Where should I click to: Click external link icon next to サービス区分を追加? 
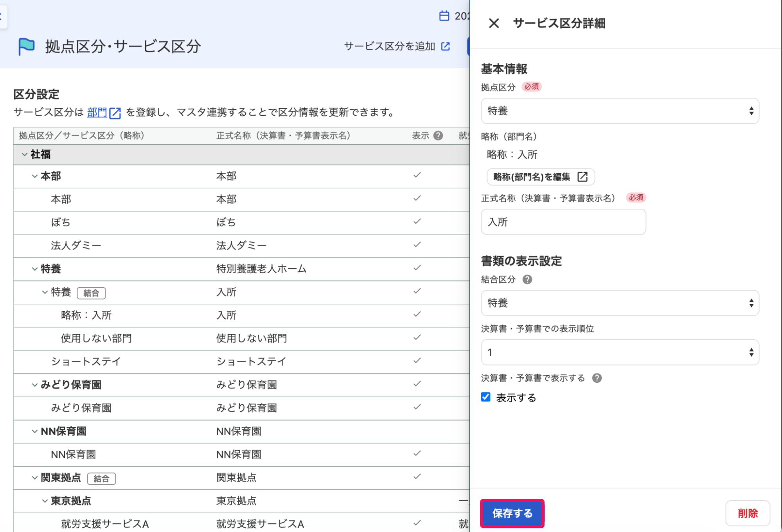coord(446,47)
